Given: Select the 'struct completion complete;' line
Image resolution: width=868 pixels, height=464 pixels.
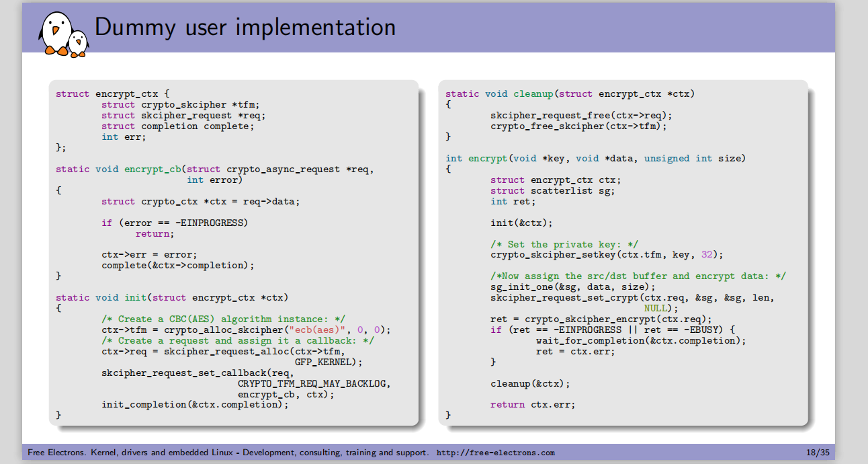Looking at the screenshot, I should pos(178,126).
